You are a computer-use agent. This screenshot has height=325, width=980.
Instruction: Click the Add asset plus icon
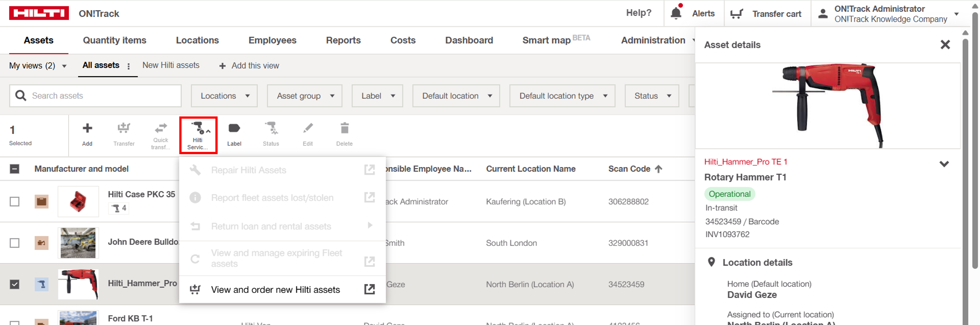click(x=87, y=128)
